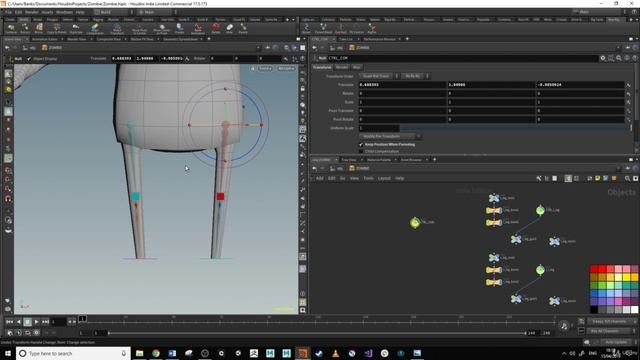Screen dimensions: 640x360
Task: Select the CTRL_COM null node in network
Action: tap(415, 222)
